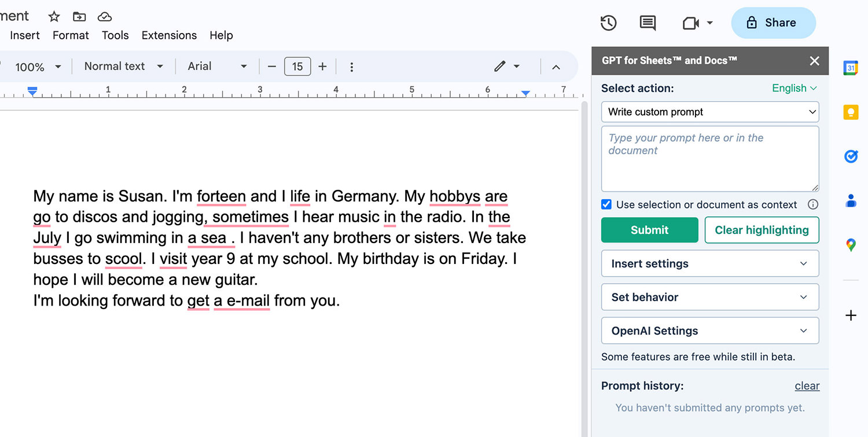868x437 pixels.
Task: Click the plus icon to get add-ons
Action: 851,315
